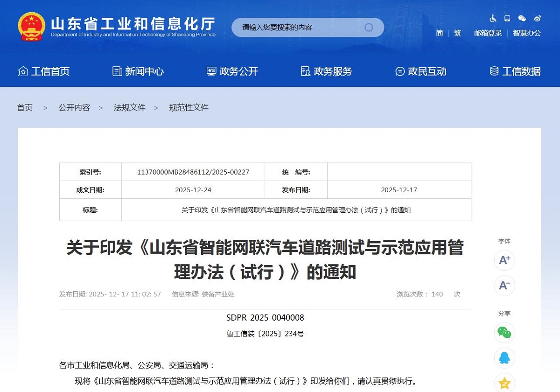Open 法规文件 from the breadcrumb trail
Image resolution: width=560 pixels, height=392 pixels.
pyautogui.click(x=129, y=107)
